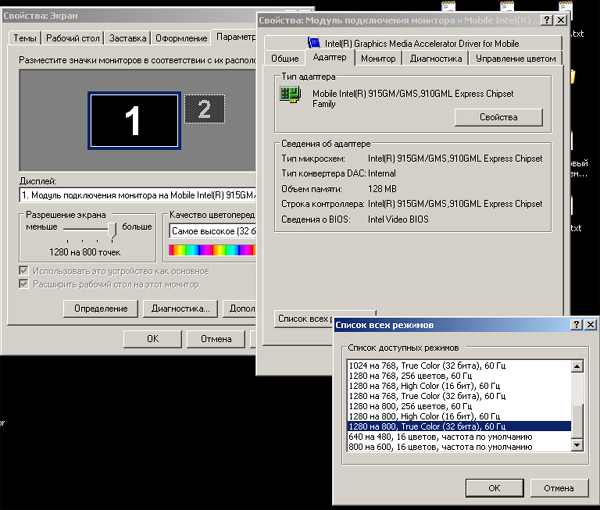Click the screen resolution slider handle
This screenshot has height=510, width=600.
click(x=114, y=229)
